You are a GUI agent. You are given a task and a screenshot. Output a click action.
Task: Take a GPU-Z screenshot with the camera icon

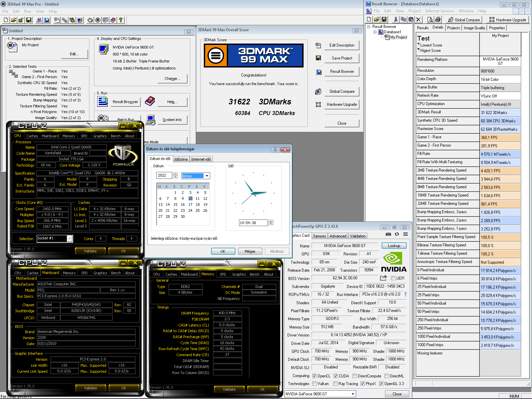pyautogui.click(x=388, y=234)
